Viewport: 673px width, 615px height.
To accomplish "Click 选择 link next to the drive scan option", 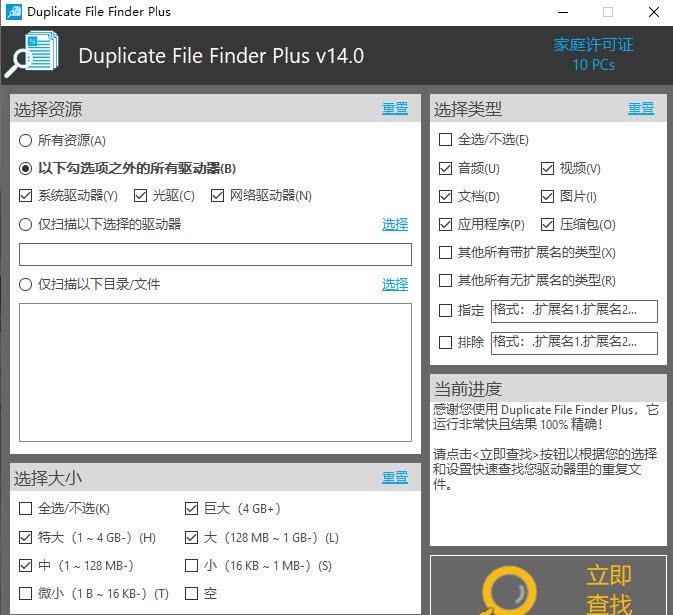I will click(x=395, y=224).
